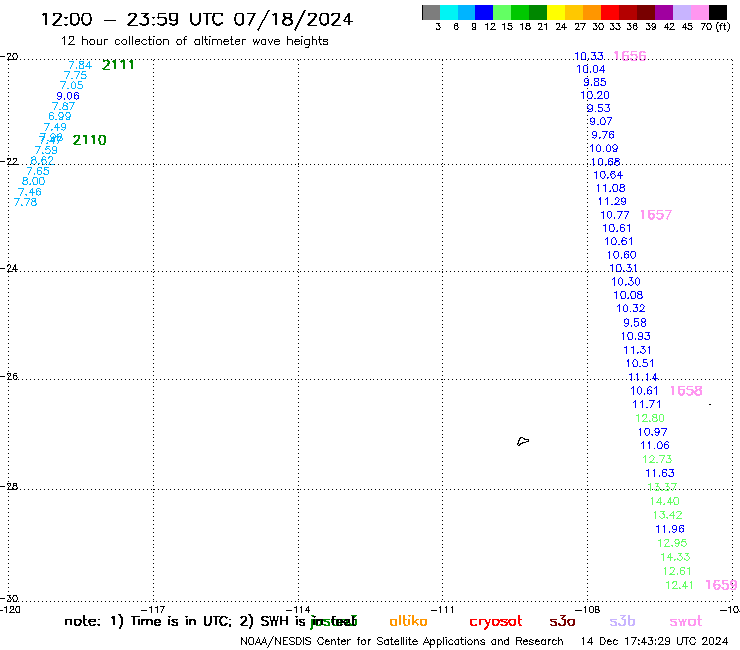Image resolution: width=740 pixels, height=650 pixels.
Task: Click wave height value 10.33
Action: pos(589,56)
